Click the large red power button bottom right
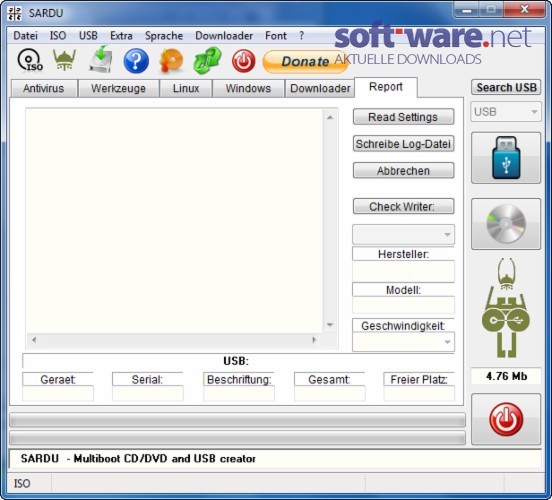The height and width of the screenshot is (500, 552). click(x=506, y=419)
